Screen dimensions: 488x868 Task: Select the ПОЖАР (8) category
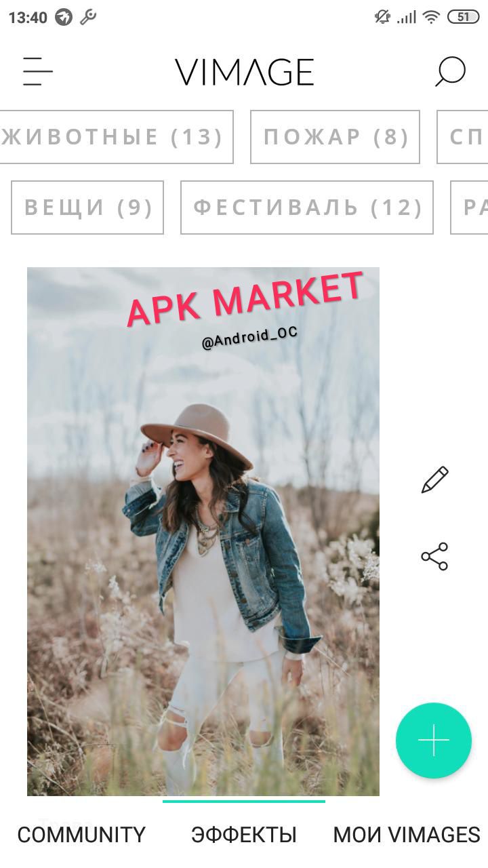[x=335, y=137]
